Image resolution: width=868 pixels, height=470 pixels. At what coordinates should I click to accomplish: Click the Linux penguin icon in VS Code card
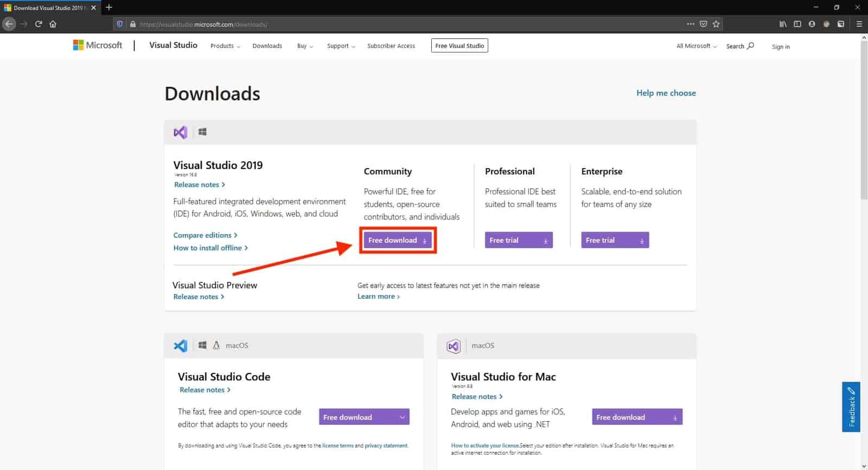pos(216,345)
